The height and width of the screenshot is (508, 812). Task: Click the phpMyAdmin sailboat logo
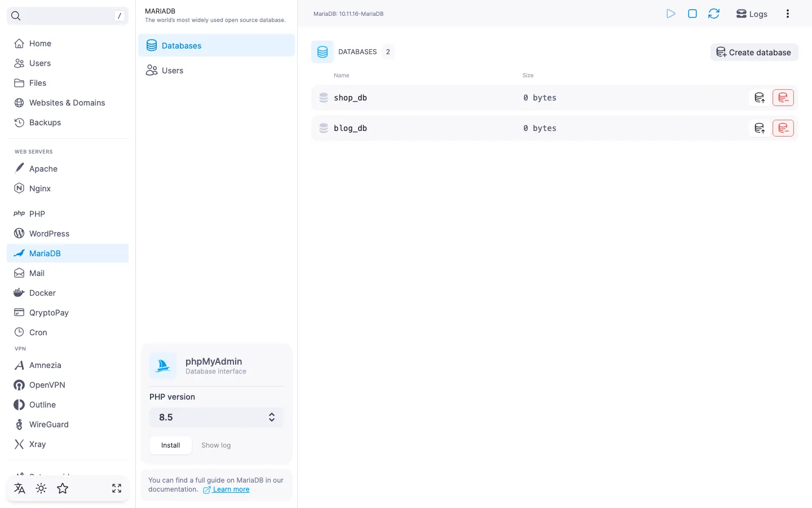[x=163, y=366]
